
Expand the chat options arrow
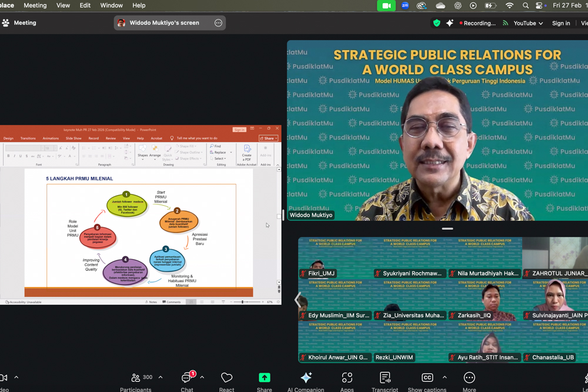click(202, 377)
